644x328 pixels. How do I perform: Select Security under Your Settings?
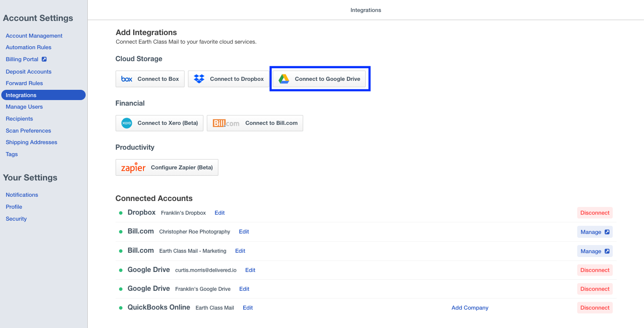tap(16, 219)
